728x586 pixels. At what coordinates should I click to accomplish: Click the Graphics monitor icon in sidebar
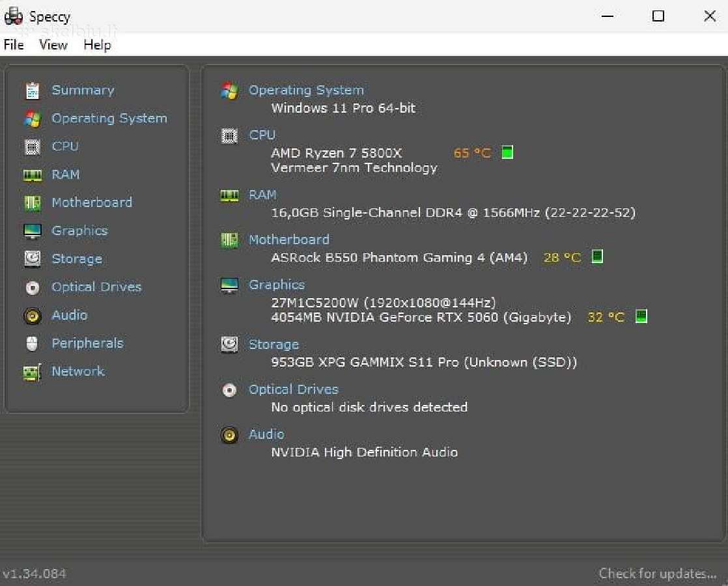click(x=32, y=231)
